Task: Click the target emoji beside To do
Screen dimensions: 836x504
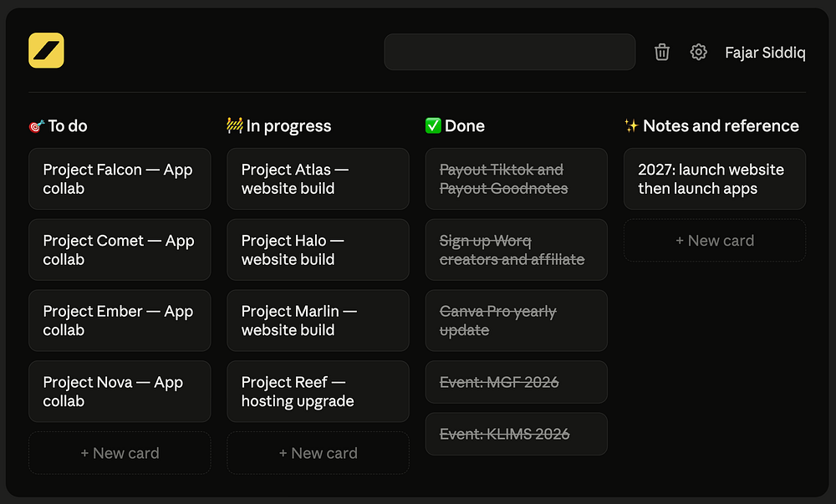Action: click(x=36, y=126)
